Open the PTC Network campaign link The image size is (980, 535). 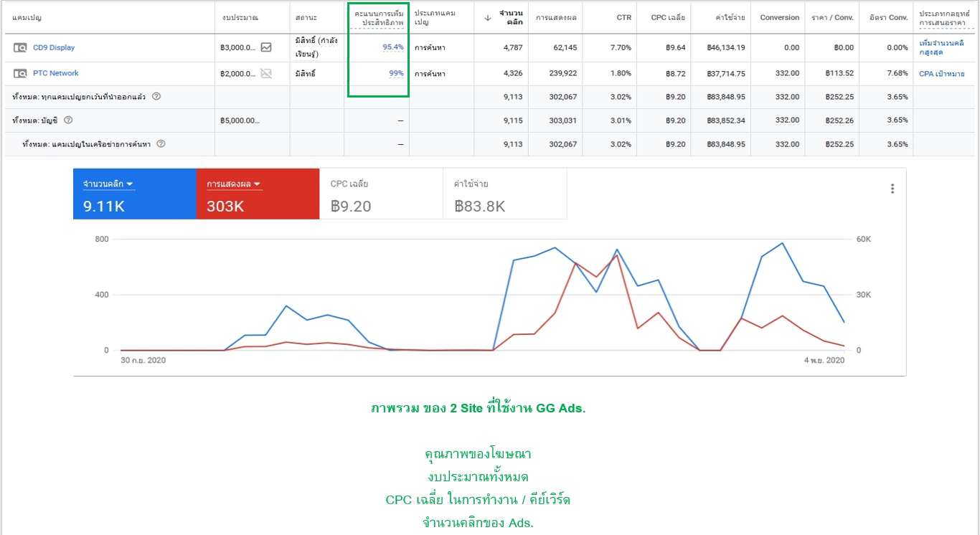(56, 74)
